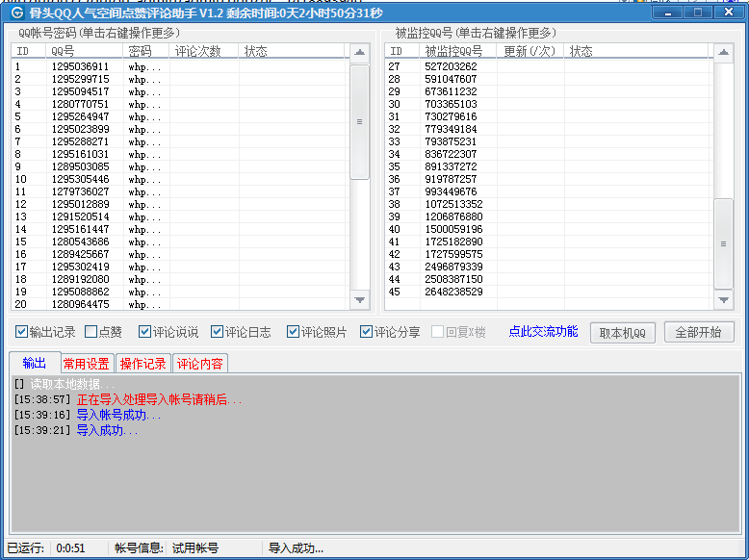Click the 被监控QQ号 column header
This screenshot has height=560, width=749.
point(457,51)
